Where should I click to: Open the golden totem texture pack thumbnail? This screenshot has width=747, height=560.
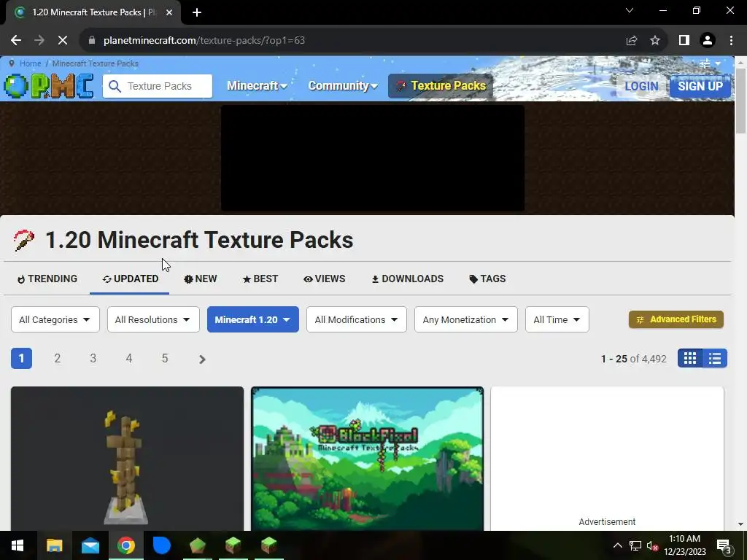pos(127,459)
